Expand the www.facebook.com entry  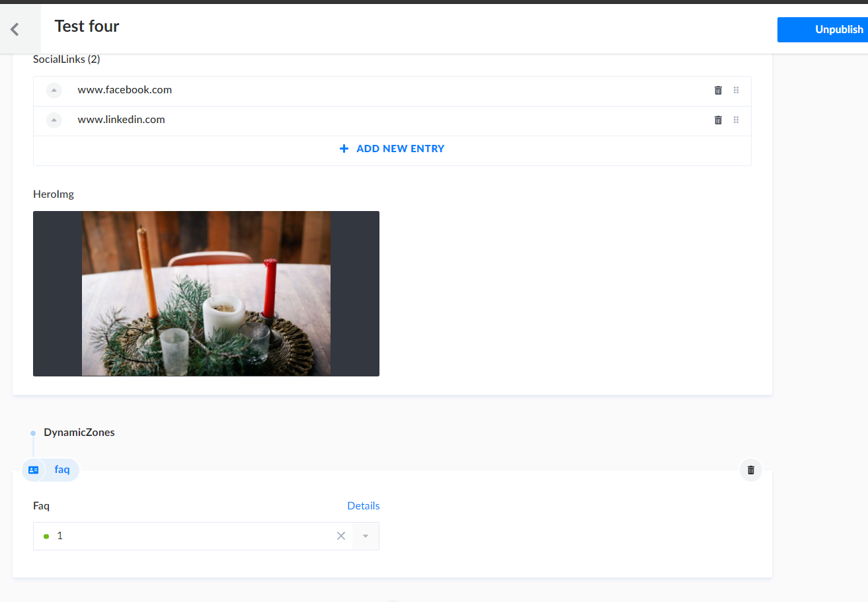[54, 90]
